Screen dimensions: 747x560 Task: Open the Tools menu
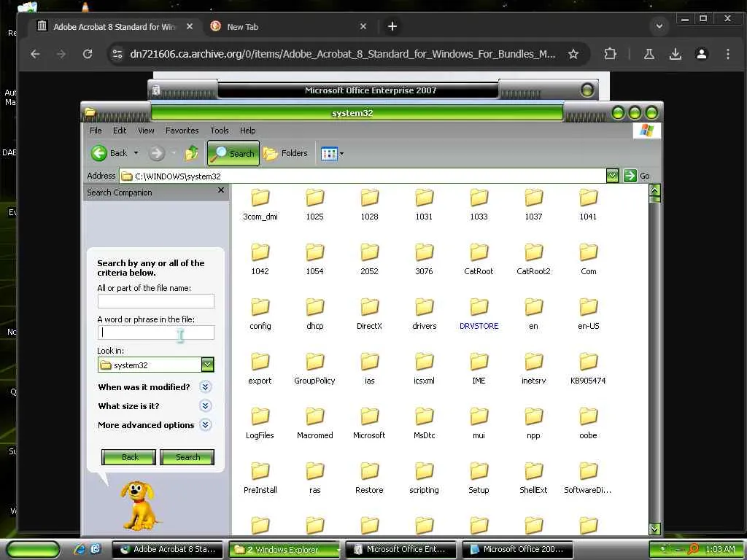(219, 131)
